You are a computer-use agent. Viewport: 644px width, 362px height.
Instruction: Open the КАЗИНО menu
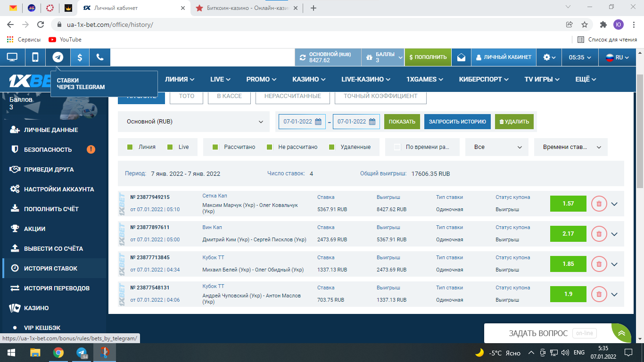pos(308,79)
